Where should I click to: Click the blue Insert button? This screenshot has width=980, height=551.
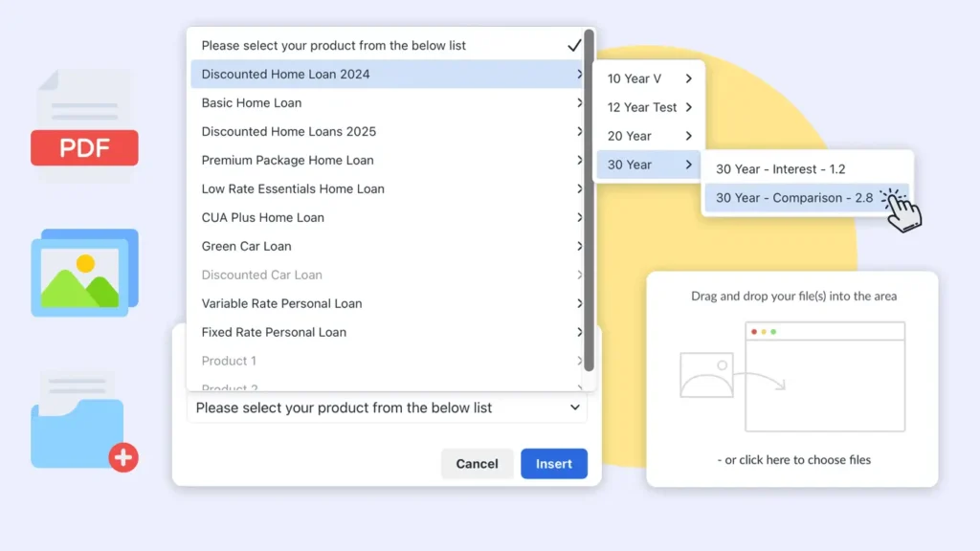coord(554,464)
